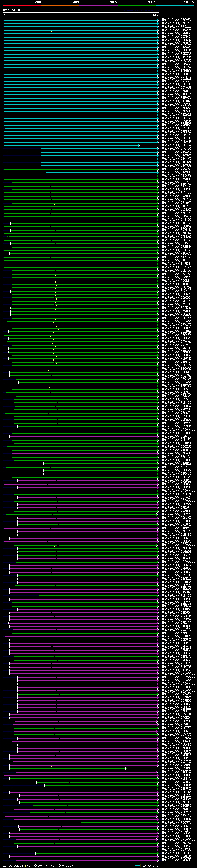Click the 414 end position marker

coord(155,15)
